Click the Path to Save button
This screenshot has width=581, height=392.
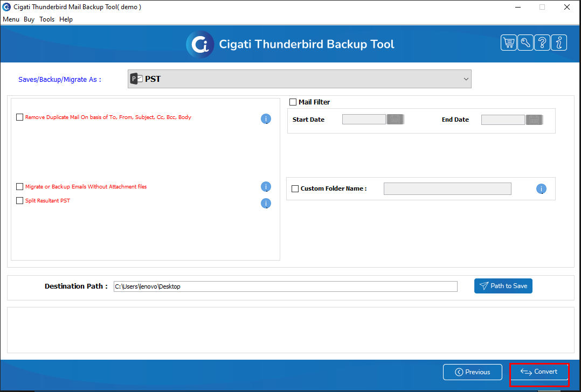click(503, 286)
